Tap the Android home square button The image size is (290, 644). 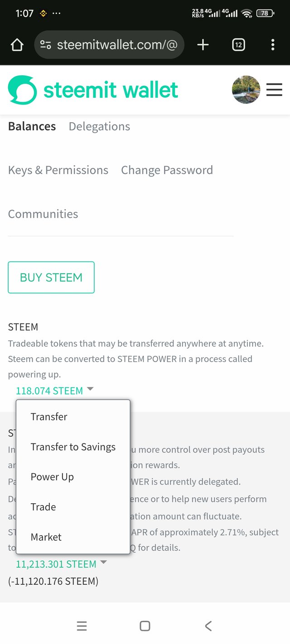145,626
